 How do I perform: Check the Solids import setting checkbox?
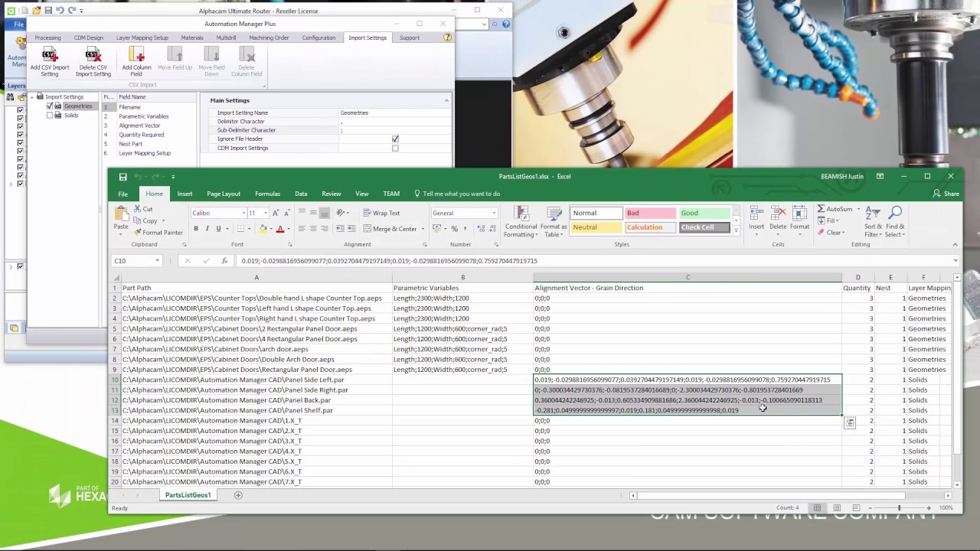pos(50,116)
